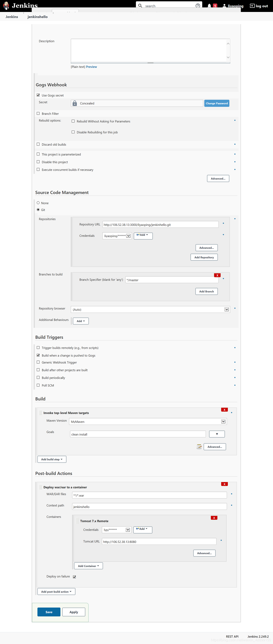273x644 pixels.
Task: Open help for Repository URL
Action: (223, 223)
